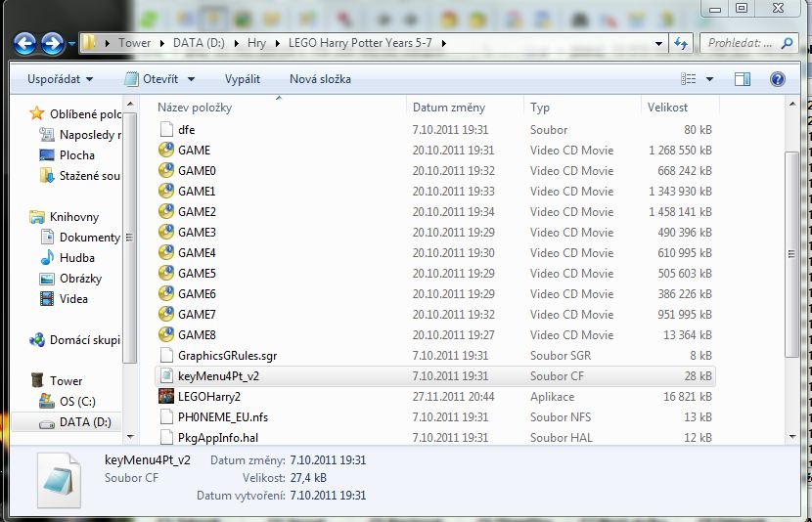Image resolution: width=812 pixels, height=522 pixels.
Task: Toggle the preview pane icon
Action: (x=743, y=79)
